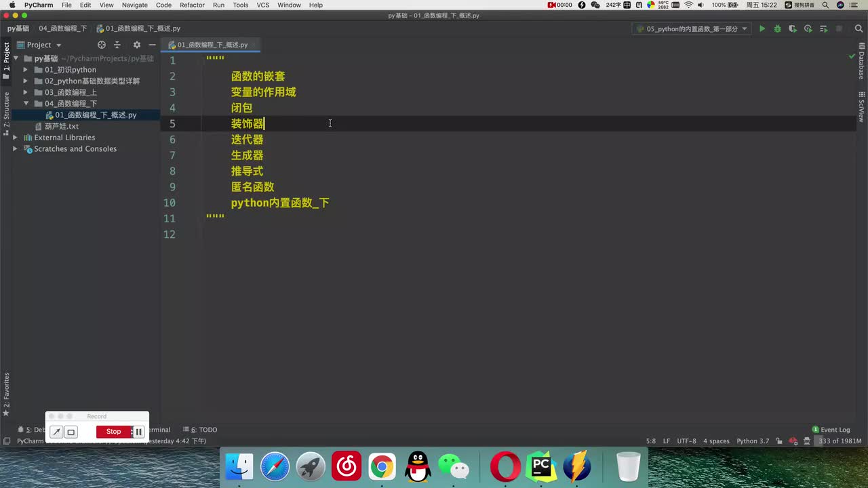Open Opera browser from the Dock
The width and height of the screenshot is (868, 488).
[x=505, y=467]
